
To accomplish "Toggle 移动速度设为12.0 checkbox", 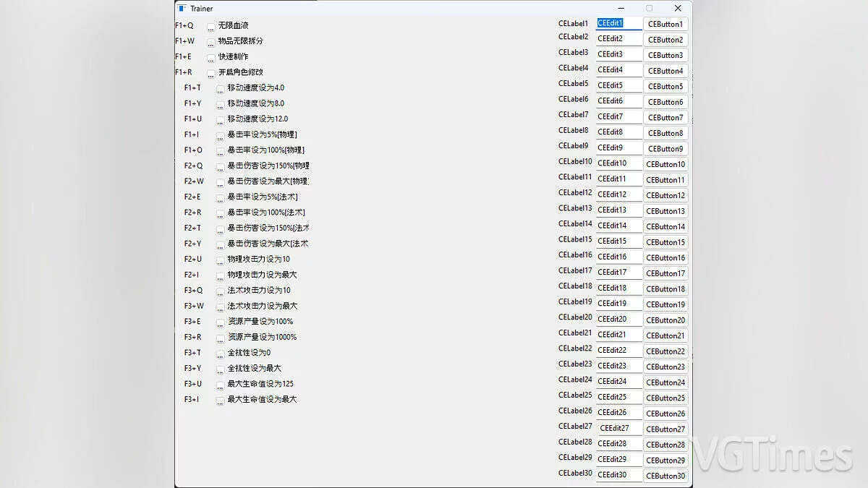I will (221, 120).
